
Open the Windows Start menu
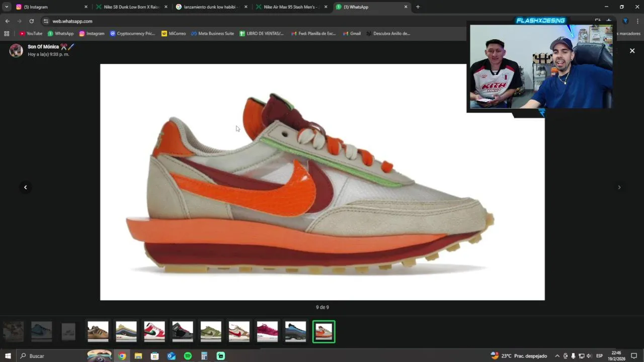pyautogui.click(x=8, y=356)
